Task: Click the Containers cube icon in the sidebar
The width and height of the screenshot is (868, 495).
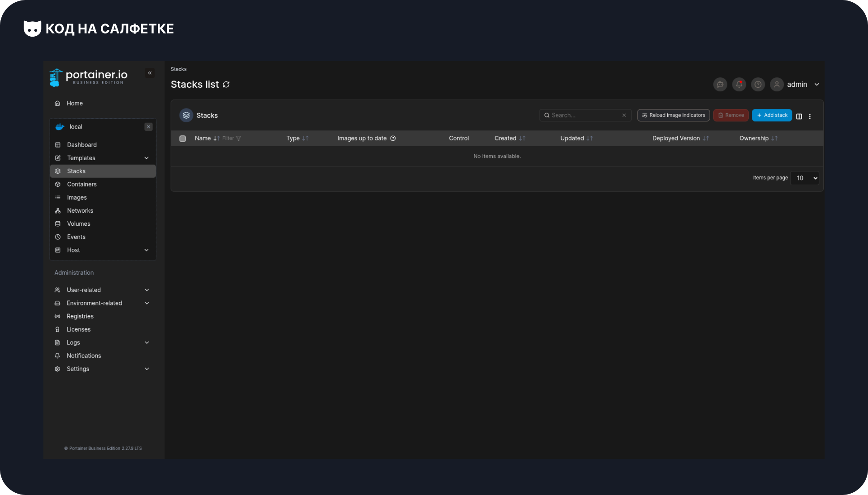Action: (58, 184)
